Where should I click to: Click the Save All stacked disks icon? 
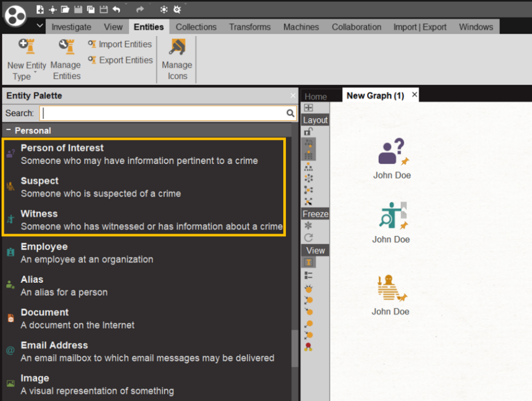[x=91, y=10]
